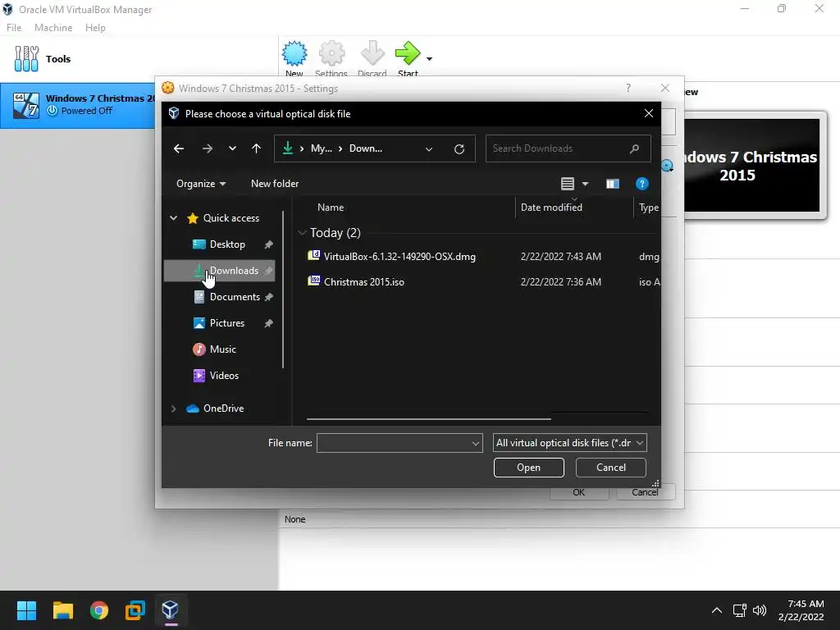
Task: Go forward in file dialog
Action: click(208, 149)
